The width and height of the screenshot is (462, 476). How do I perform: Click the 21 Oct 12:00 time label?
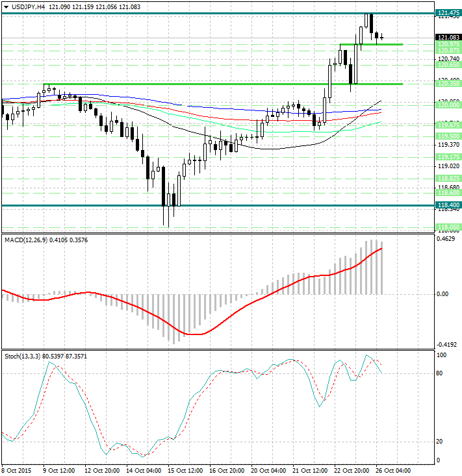click(310, 471)
